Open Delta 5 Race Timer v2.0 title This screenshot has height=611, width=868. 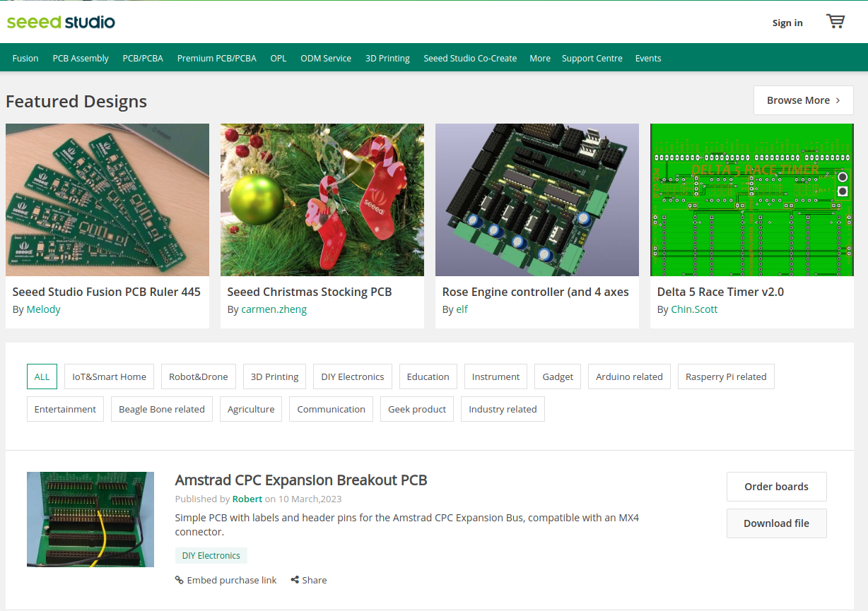coord(720,292)
